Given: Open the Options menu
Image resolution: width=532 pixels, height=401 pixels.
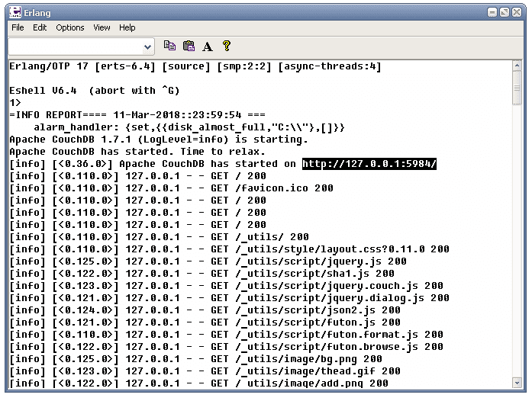Looking at the screenshot, I should click(70, 27).
